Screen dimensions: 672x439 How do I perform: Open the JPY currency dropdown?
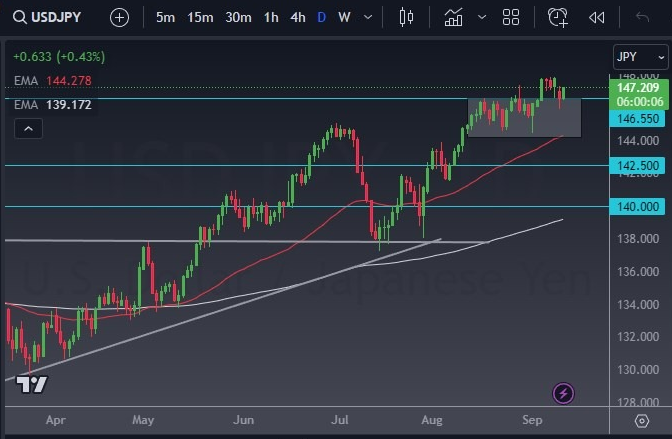[x=637, y=57]
